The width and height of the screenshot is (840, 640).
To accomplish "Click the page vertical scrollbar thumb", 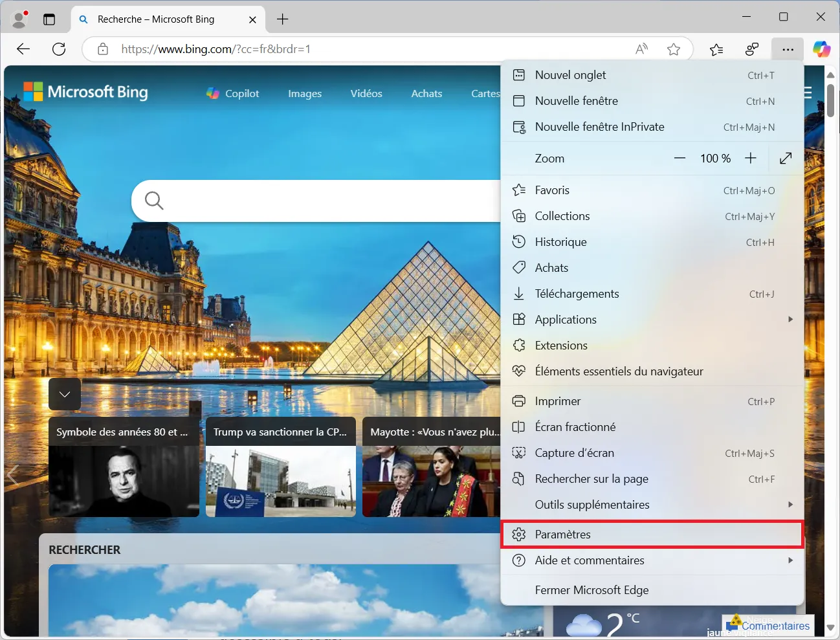I will 831,100.
